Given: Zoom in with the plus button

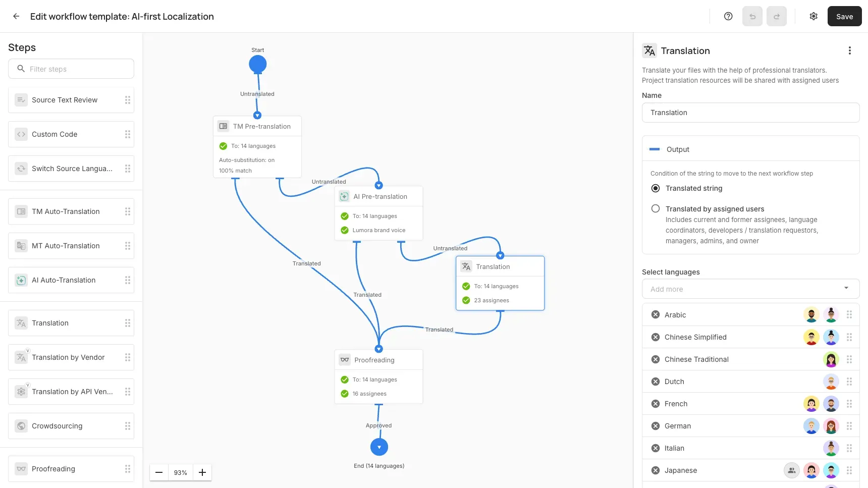Looking at the screenshot, I should pos(202,472).
